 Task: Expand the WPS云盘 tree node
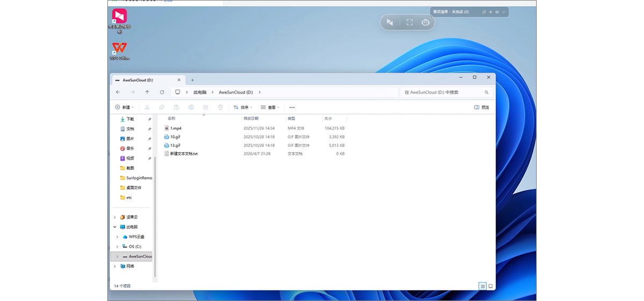(x=118, y=237)
